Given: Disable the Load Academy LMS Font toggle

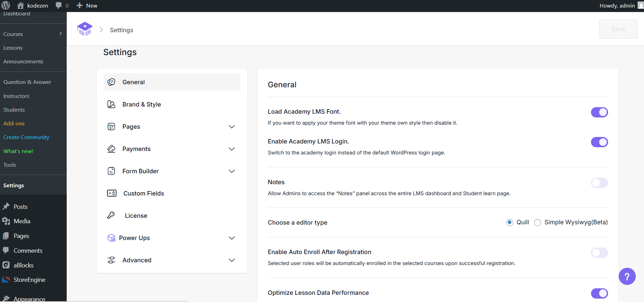Looking at the screenshot, I should [599, 112].
